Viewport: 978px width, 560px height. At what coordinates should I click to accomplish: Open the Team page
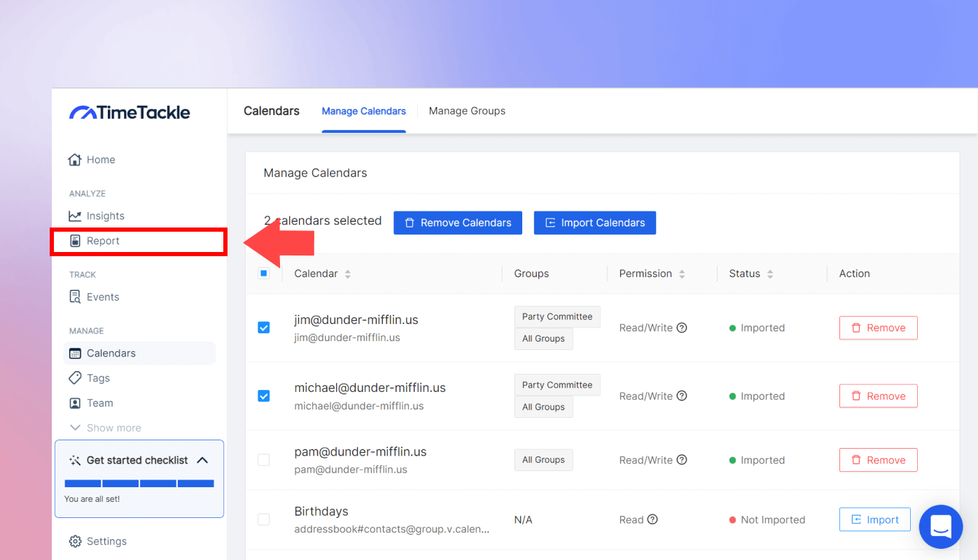point(91,403)
